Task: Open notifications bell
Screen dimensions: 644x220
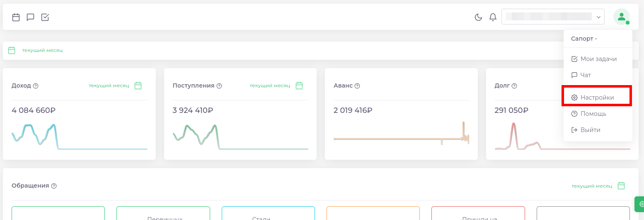Action: click(x=493, y=17)
